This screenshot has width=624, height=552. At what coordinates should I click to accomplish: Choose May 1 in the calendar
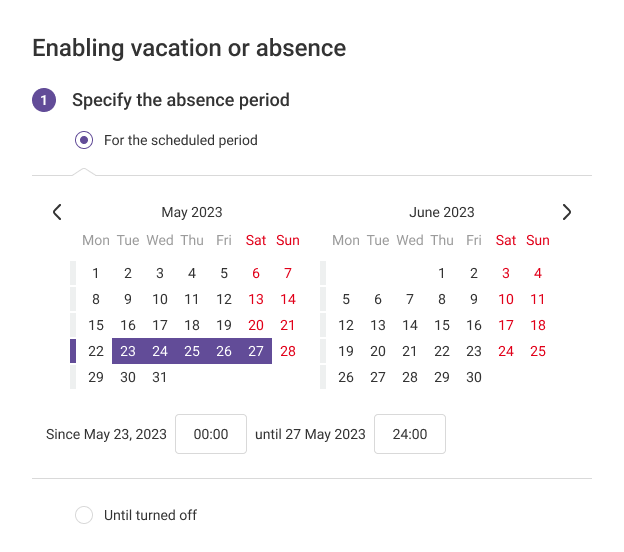point(96,273)
